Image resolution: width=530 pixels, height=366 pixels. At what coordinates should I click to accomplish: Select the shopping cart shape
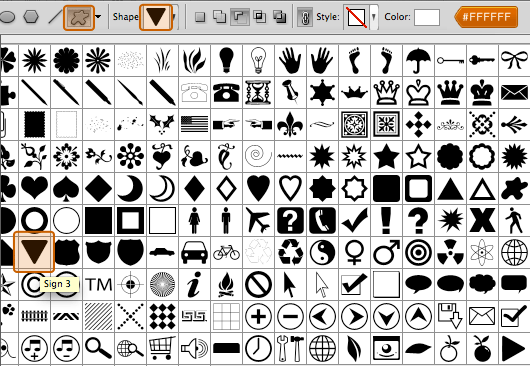coord(162,348)
